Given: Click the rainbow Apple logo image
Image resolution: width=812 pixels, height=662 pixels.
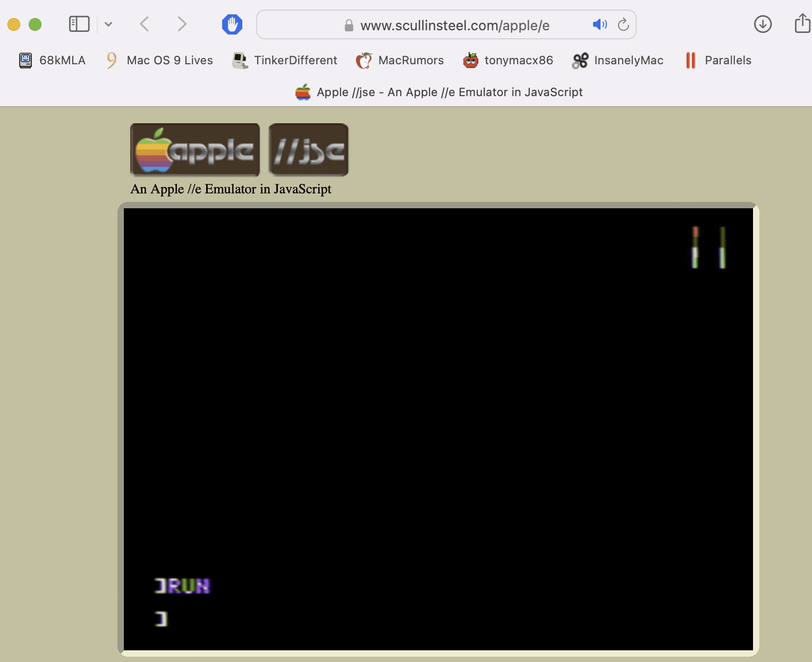Looking at the screenshot, I should (194, 150).
